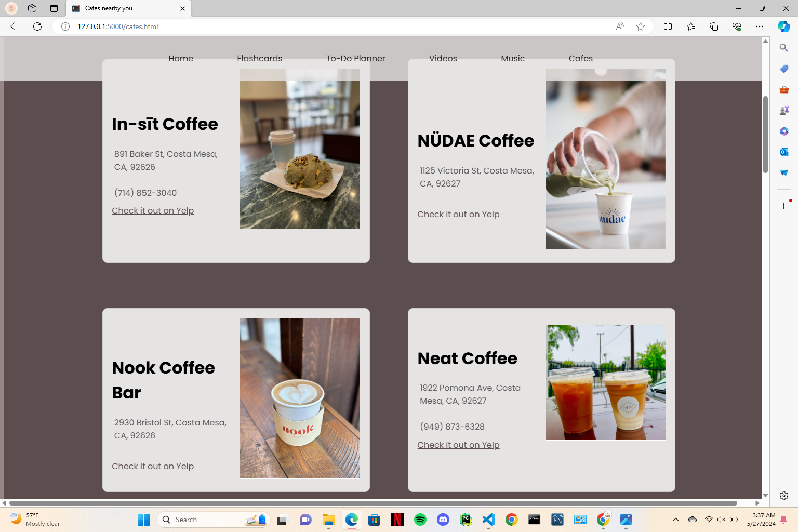Open File Explorer from the taskbar

(329, 520)
